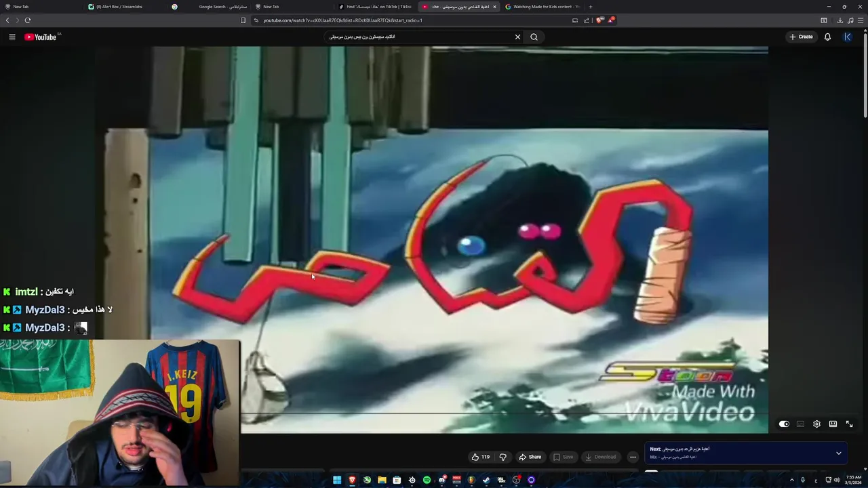The width and height of the screenshot is (868, 488).
Task: Open browser downloads arrow icon
Action: click(840, 20)
